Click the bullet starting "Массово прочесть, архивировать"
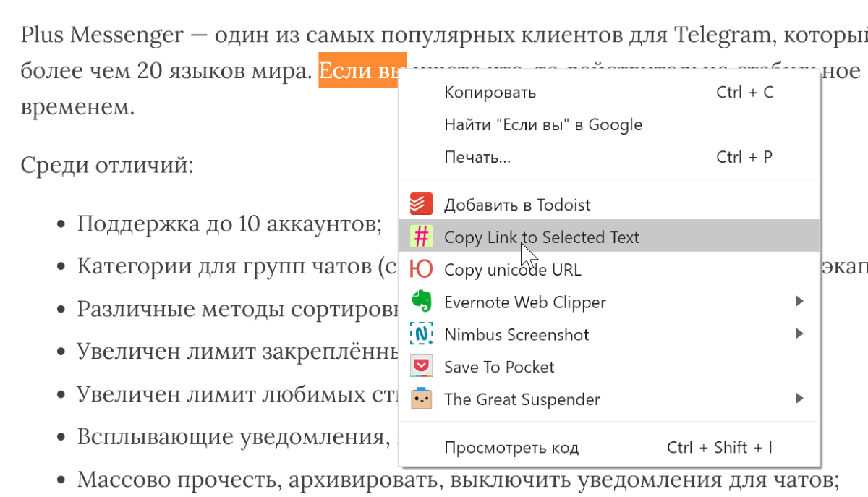This screenshot has width=868, height=497. [x=458, y=479]
